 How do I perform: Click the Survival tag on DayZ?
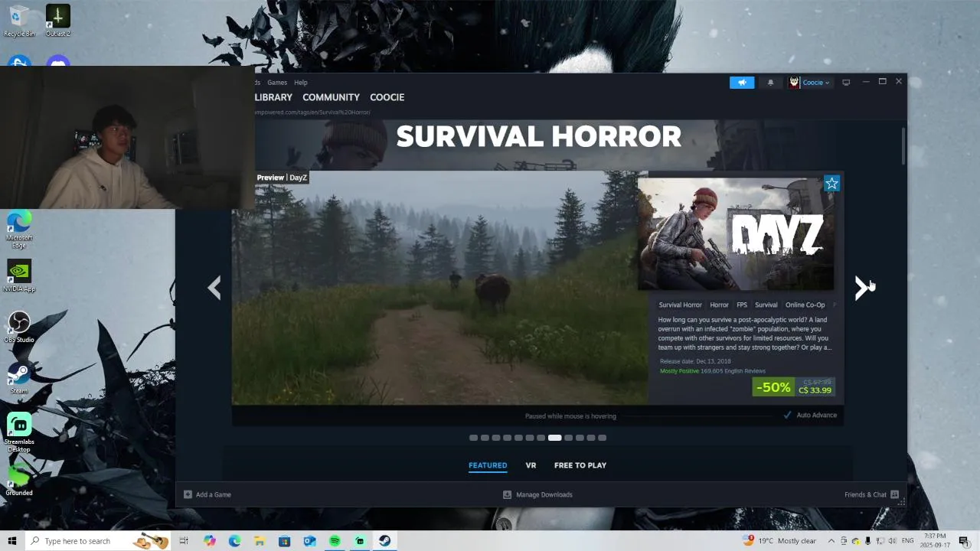tap(766, 305)
